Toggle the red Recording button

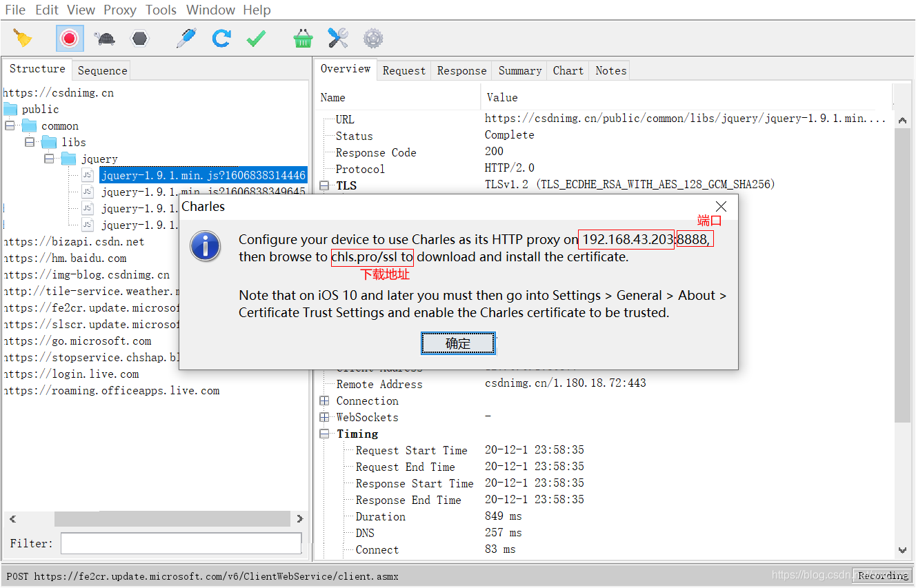point(70,38)
